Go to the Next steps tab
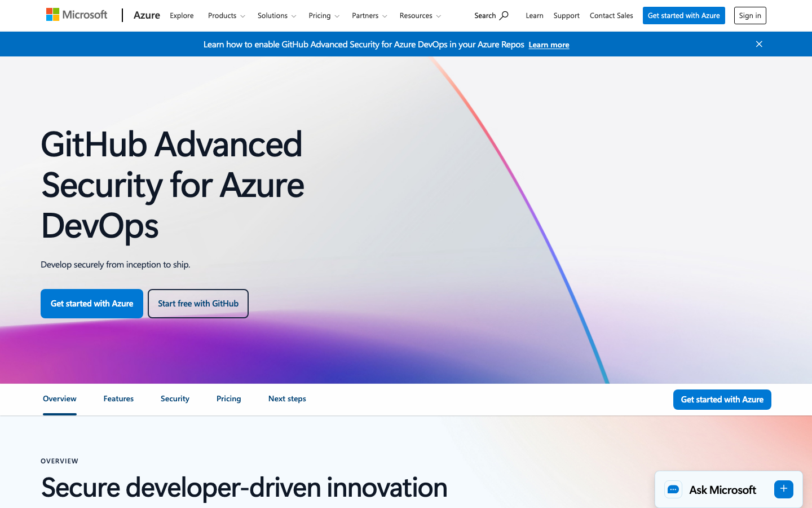 [x=287, y=398]
